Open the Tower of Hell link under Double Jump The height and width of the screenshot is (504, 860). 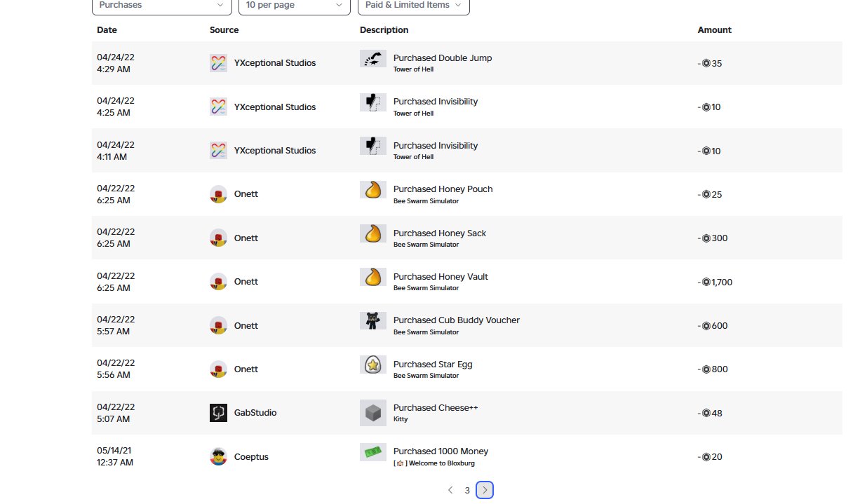coord(413,69)
